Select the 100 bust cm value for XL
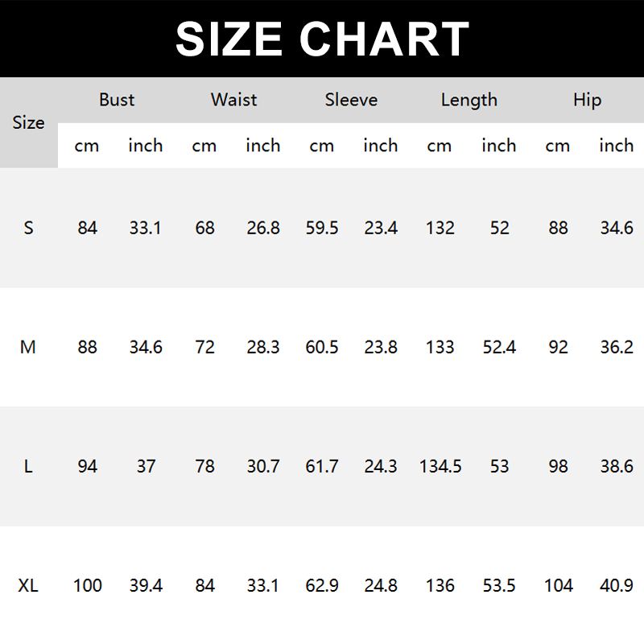644x644 pixels. [88, 585]
